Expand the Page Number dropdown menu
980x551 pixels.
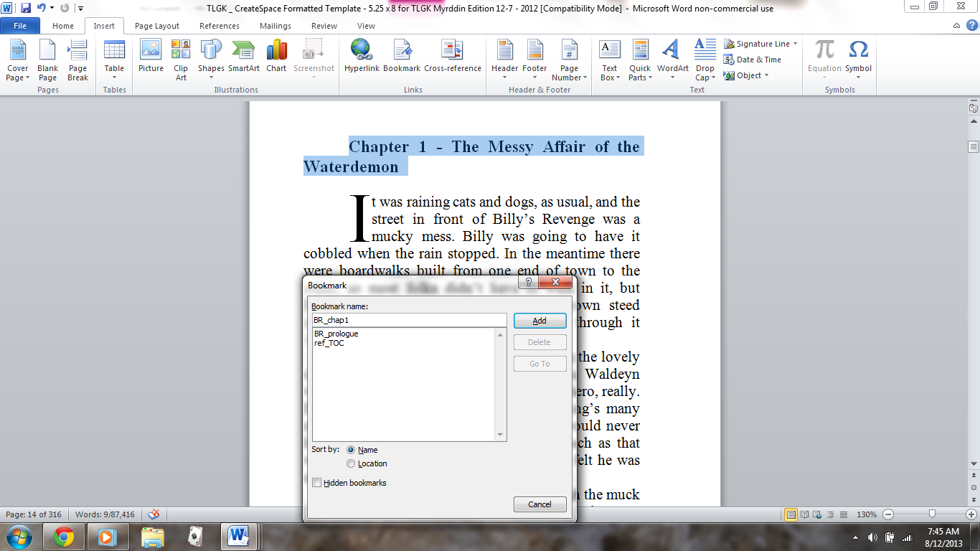point(569,59)
